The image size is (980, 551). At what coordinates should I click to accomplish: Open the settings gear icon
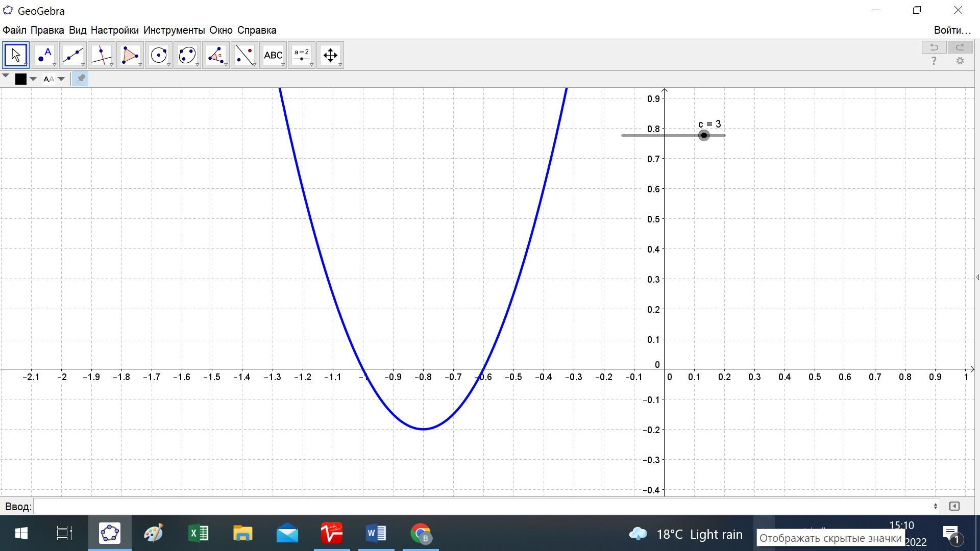960,61
